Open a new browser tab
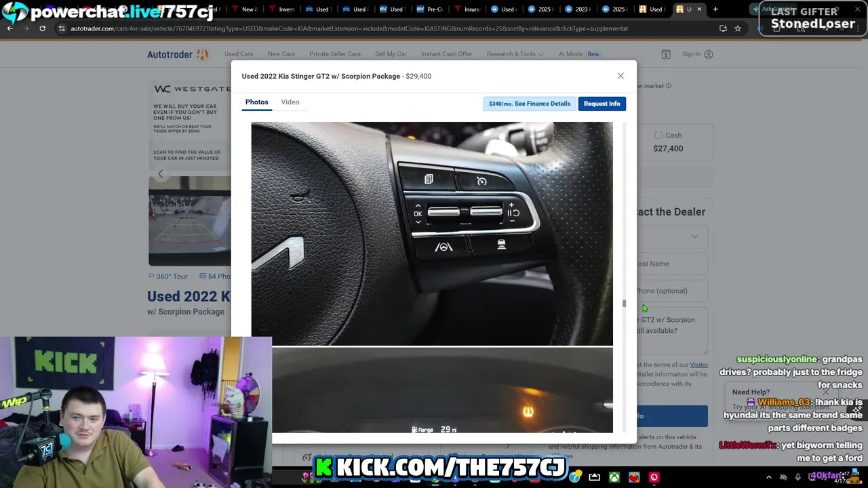This screenshot has height=488, width=868. (715, 9)
